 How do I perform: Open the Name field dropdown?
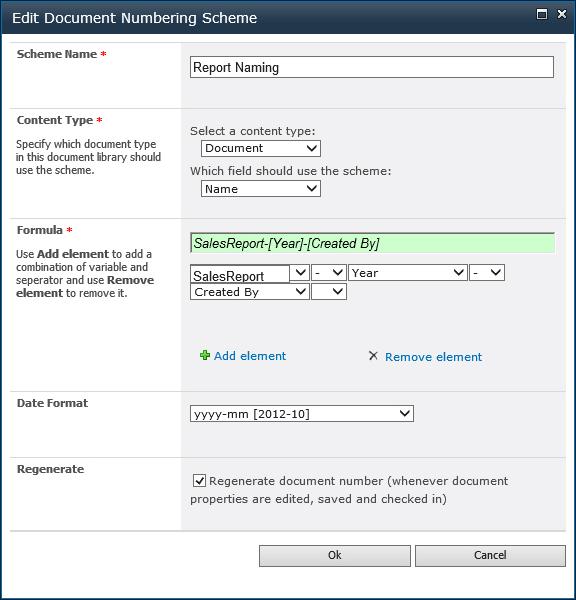[x=261, y=189]
